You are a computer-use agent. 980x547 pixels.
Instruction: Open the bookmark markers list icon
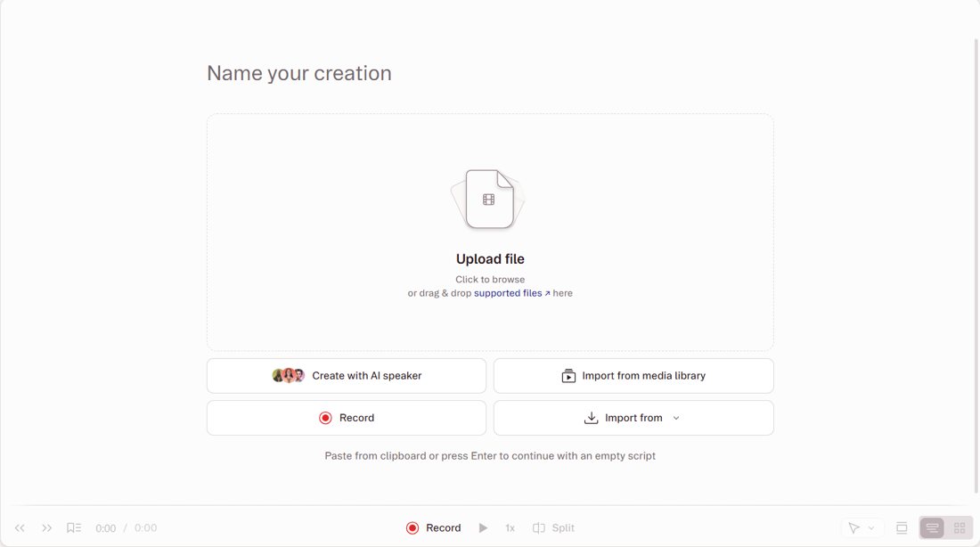[74, 528]
